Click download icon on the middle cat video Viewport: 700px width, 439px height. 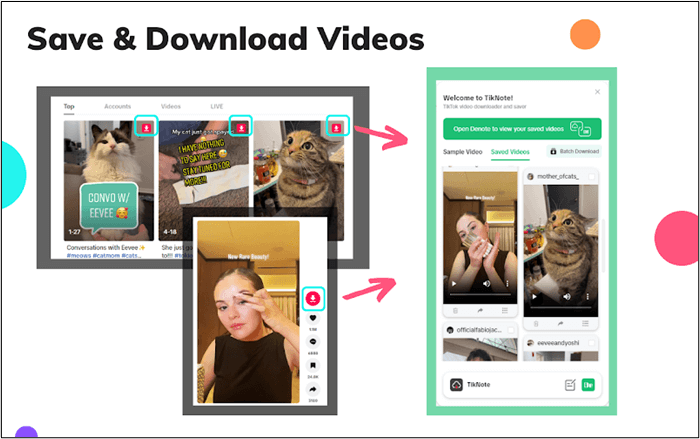pos(239,126)
